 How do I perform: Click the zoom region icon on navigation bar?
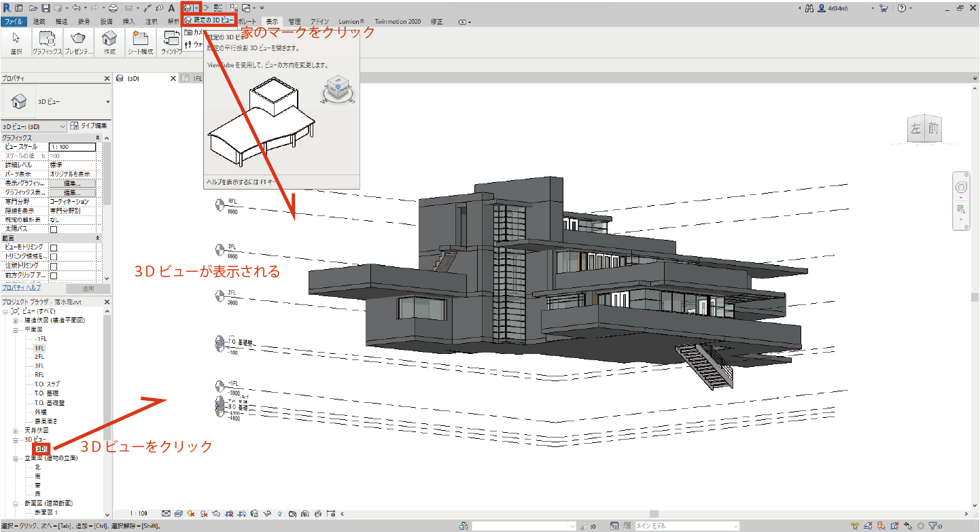pos(961,209)
